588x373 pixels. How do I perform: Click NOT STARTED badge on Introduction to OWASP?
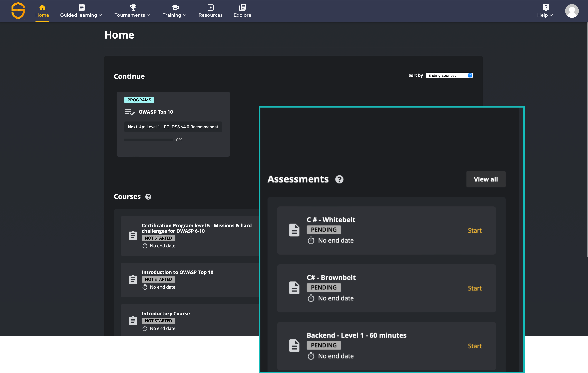pyautogui.click(x=159, y=279)
